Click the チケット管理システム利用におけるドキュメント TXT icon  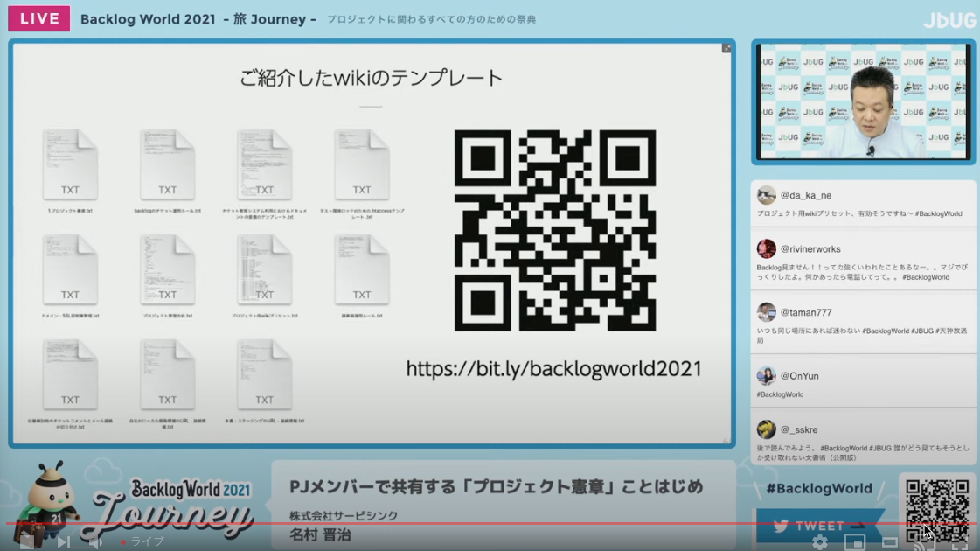264,164
